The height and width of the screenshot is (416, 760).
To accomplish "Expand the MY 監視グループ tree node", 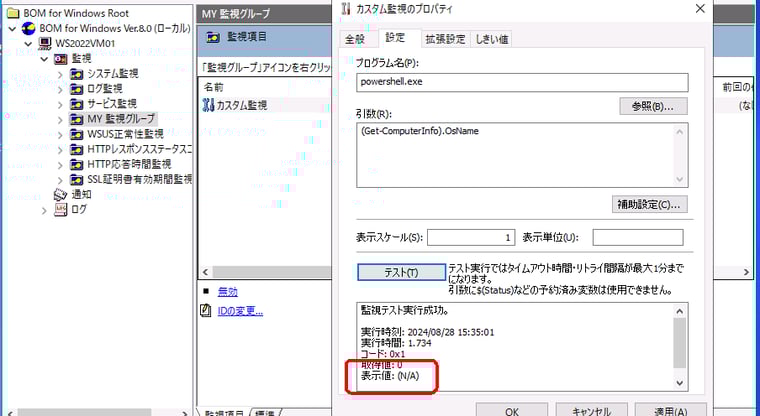I will point(60,119).
